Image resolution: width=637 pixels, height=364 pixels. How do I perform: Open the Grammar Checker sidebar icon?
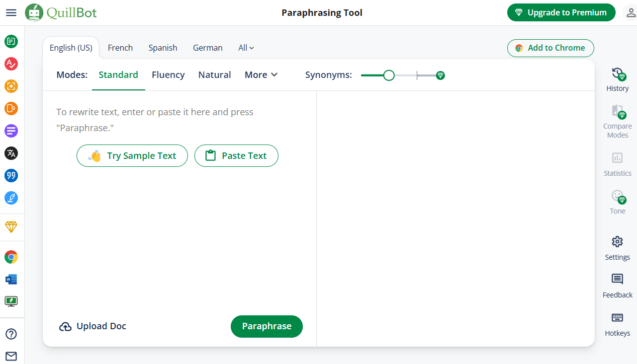coord(11,64)
